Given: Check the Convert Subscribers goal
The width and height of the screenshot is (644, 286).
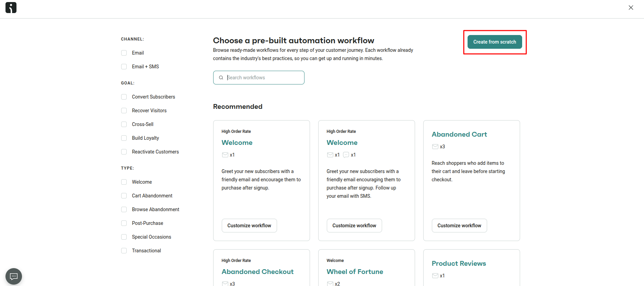Looking at the screenshot, I should tap(124, 97).
